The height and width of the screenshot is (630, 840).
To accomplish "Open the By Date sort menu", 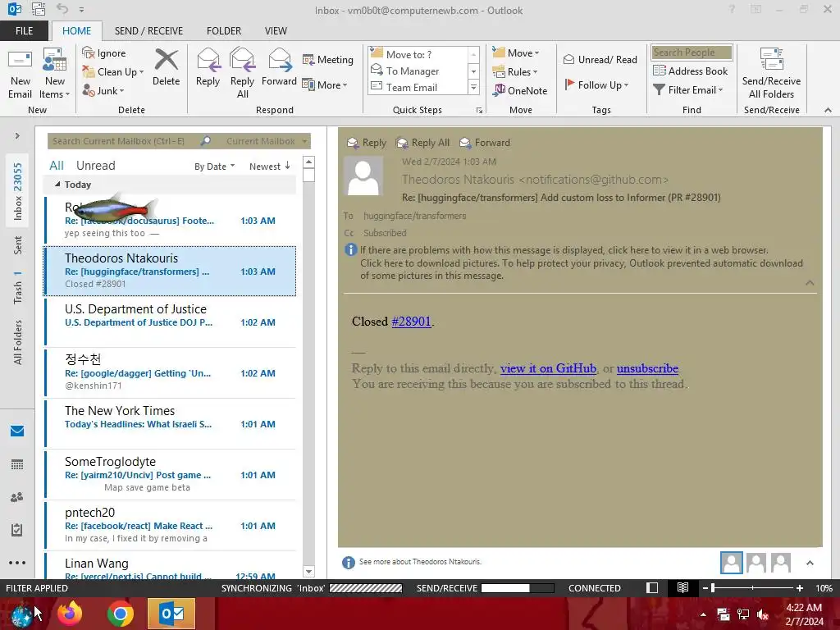I will pos(214,167).
